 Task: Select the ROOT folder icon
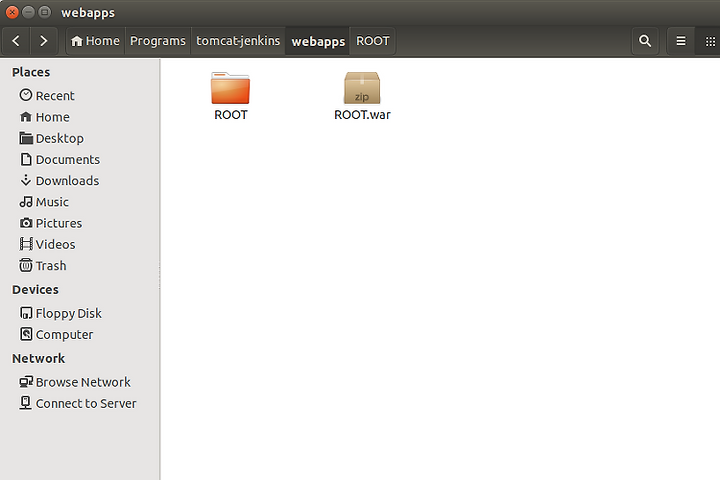[231, 88]
